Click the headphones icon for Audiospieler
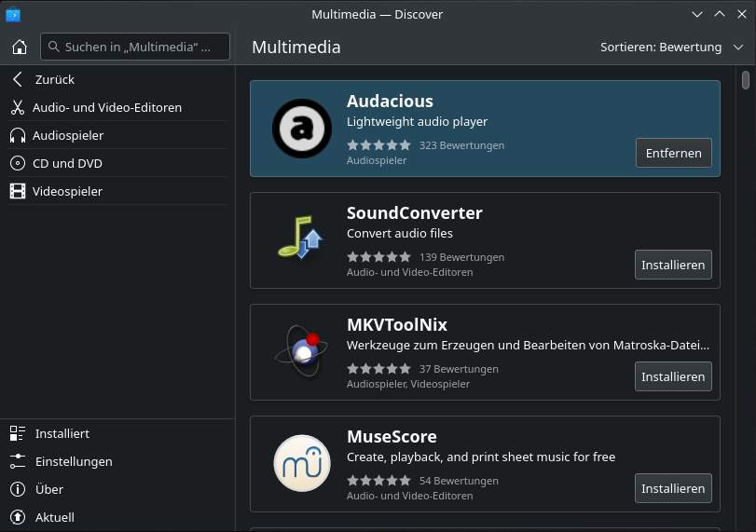Screen dimensions: 756x532 click(x=18, y=135)
